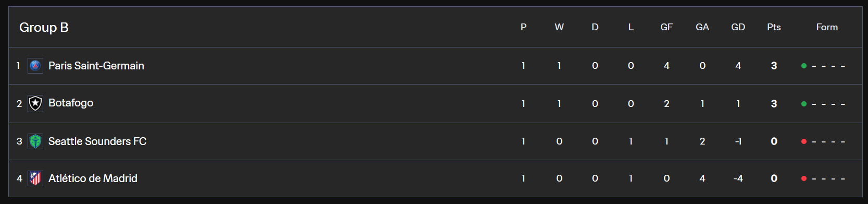
Task: Click Paris Saint-Germain's green win form dot
Action: 804,66
